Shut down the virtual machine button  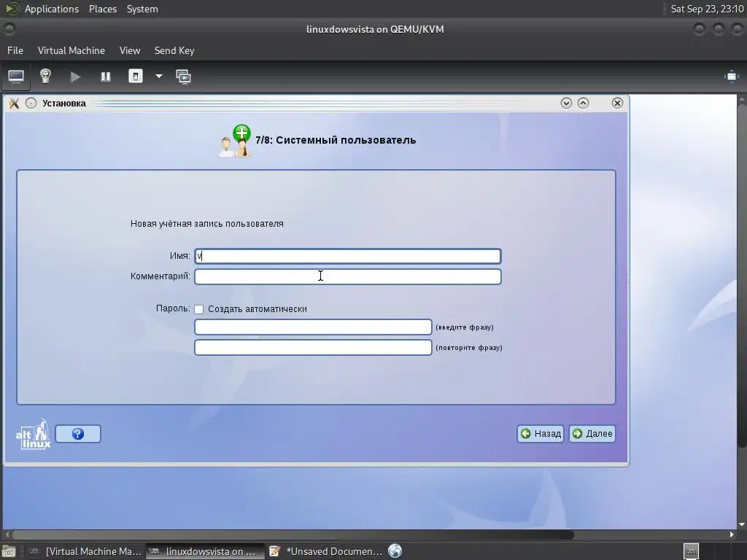point(136,76)
